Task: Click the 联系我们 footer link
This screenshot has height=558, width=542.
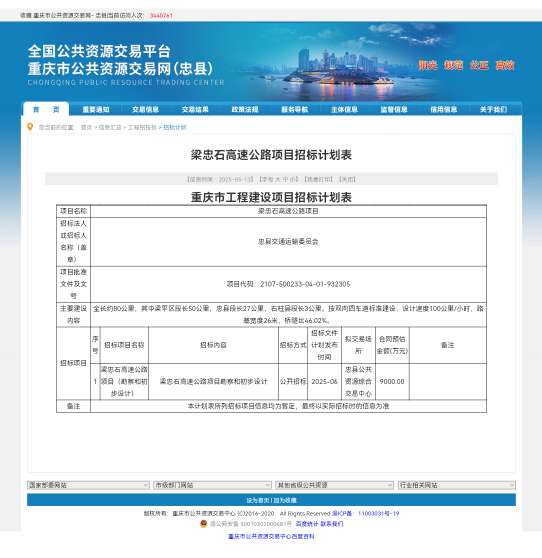Action: [332, 523]
